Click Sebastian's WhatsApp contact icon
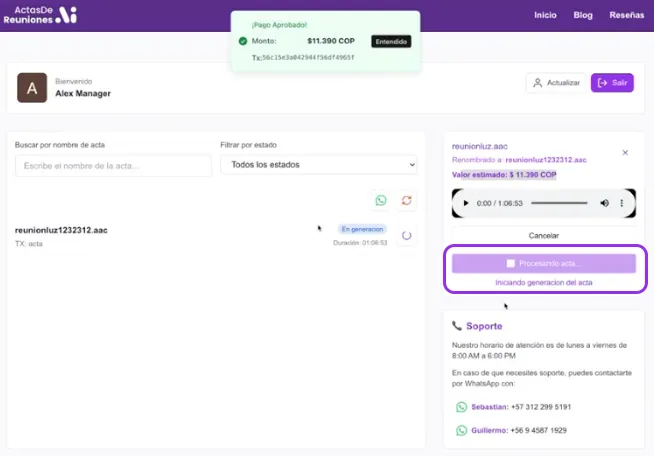The width and height of the screenshot is (654, 456). [461, 407]
